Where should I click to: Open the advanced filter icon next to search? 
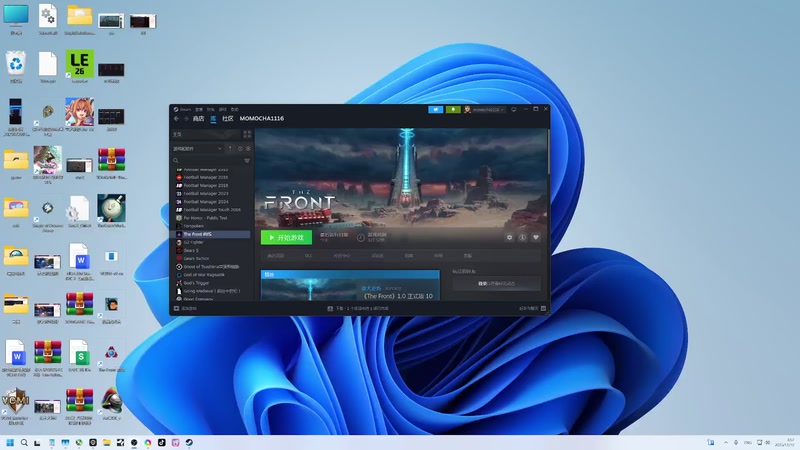(247, 161)
